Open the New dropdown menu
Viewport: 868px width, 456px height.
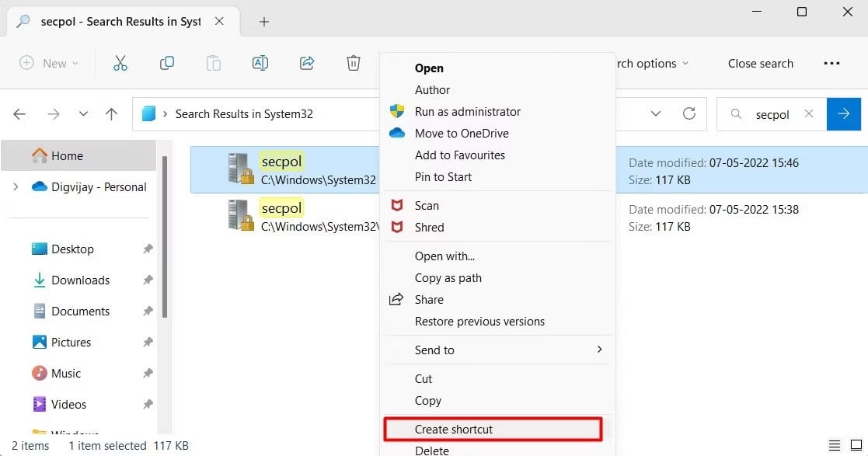point(49,64)
